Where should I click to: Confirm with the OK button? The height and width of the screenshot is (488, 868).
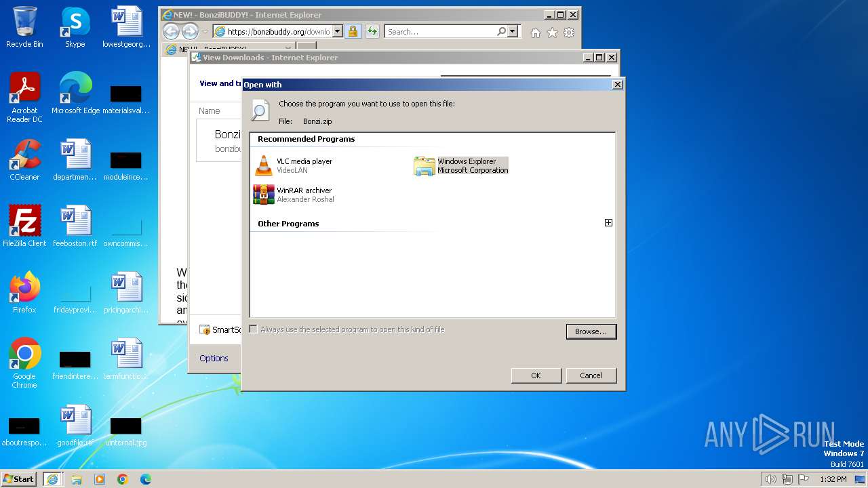click(x=536, y=375)
